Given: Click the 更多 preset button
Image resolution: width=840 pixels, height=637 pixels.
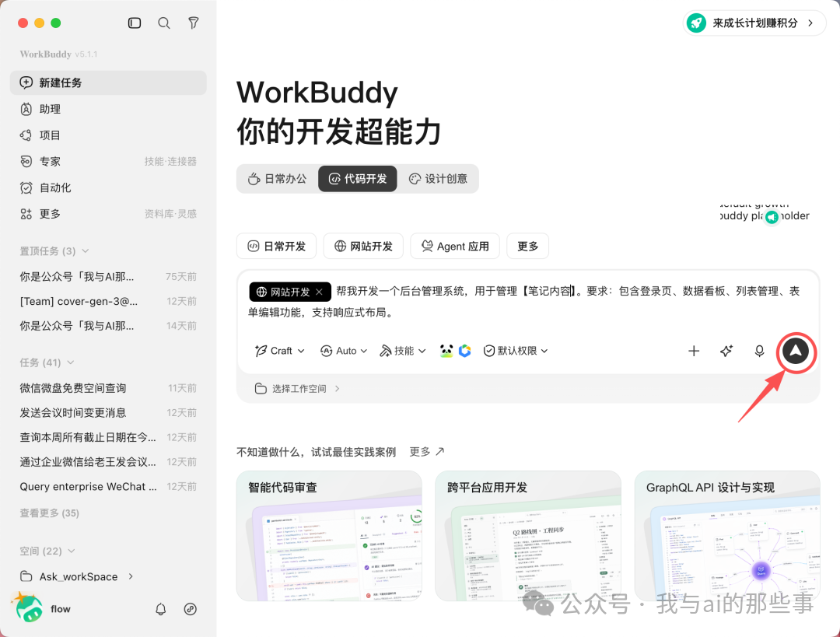Looking at the screenshot, I should coord(527,247).
